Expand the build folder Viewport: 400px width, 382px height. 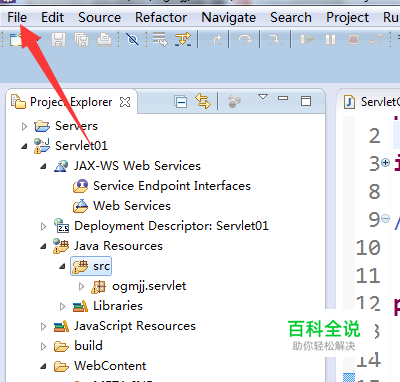point(43,346)
